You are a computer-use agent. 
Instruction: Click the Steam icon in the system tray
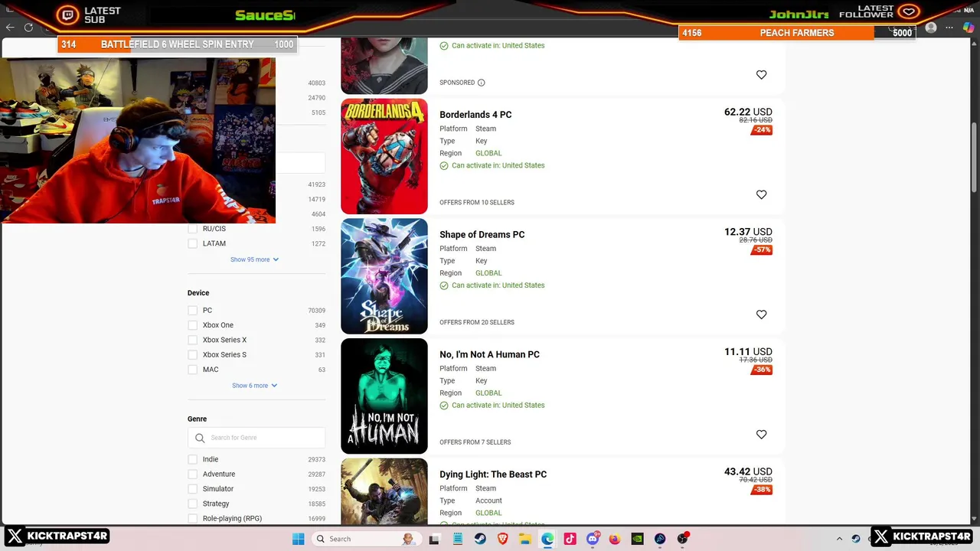coord(856,539)
